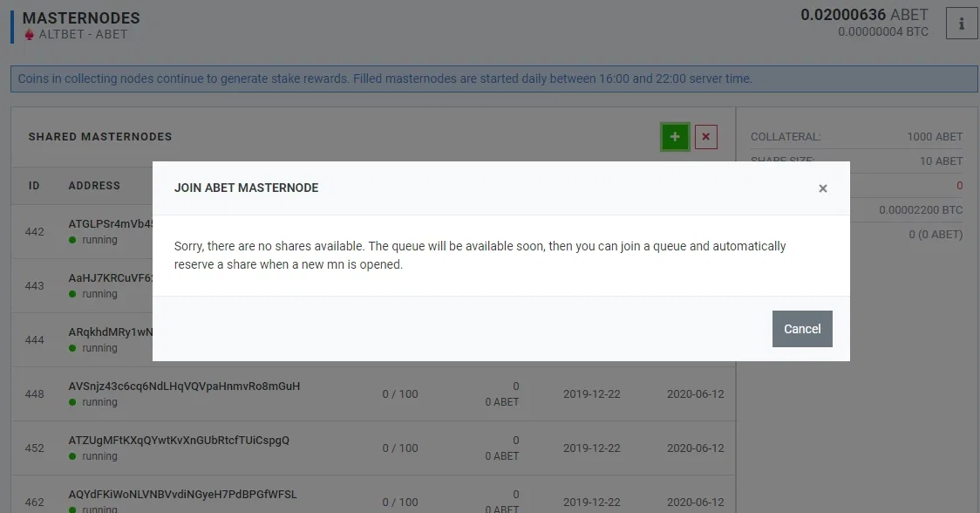Click the COLLATERAL 1000 ABET row

(x=856, y=136)
